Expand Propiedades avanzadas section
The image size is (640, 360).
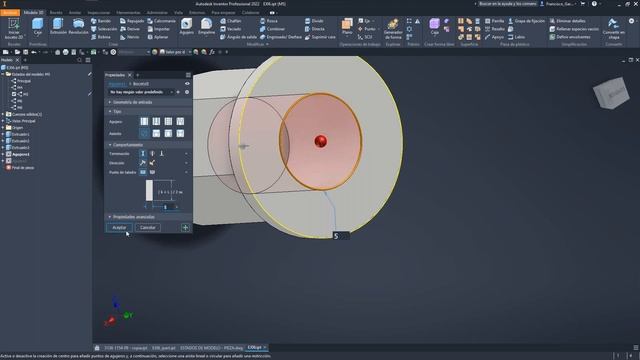point(110,217)
